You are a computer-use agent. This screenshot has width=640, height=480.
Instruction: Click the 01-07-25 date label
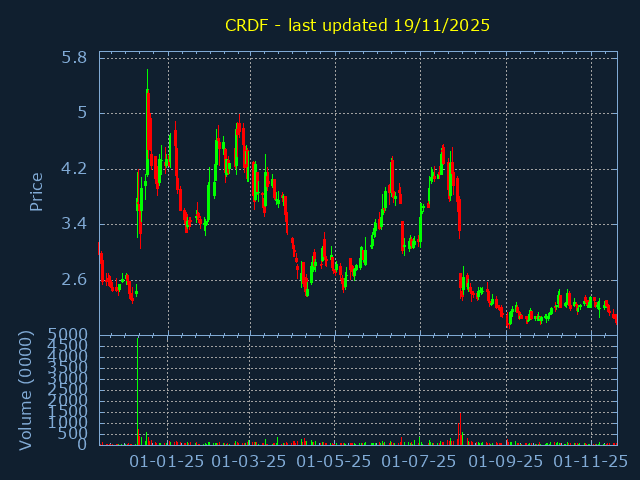pyautogui.click(x=420, y=462)
